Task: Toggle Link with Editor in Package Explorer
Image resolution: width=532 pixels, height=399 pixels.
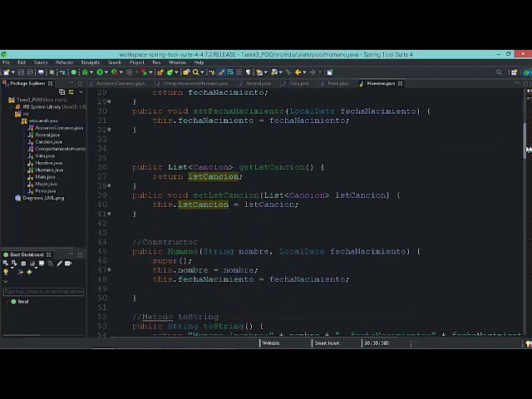Action: tap(71, 92)
